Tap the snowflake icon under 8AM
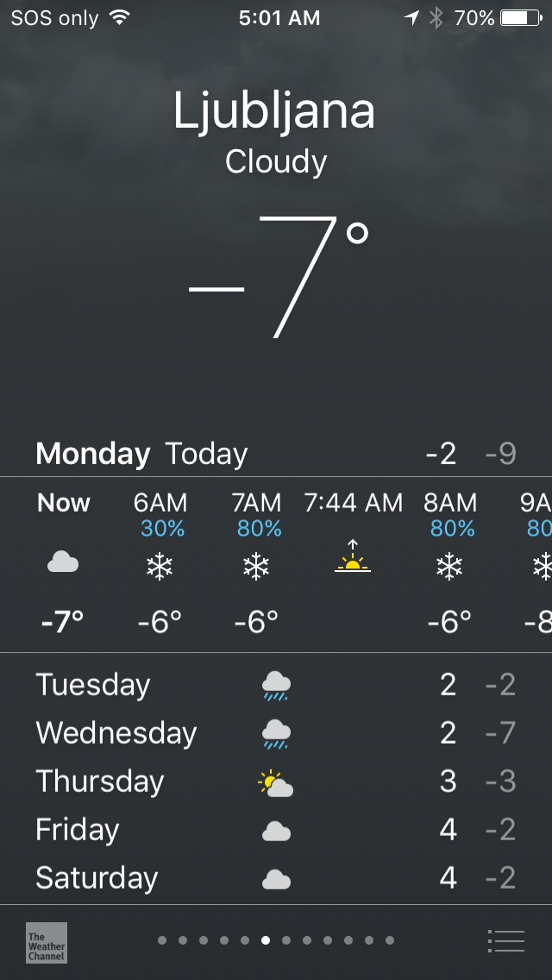552x980 pixels. pos(449,566)
